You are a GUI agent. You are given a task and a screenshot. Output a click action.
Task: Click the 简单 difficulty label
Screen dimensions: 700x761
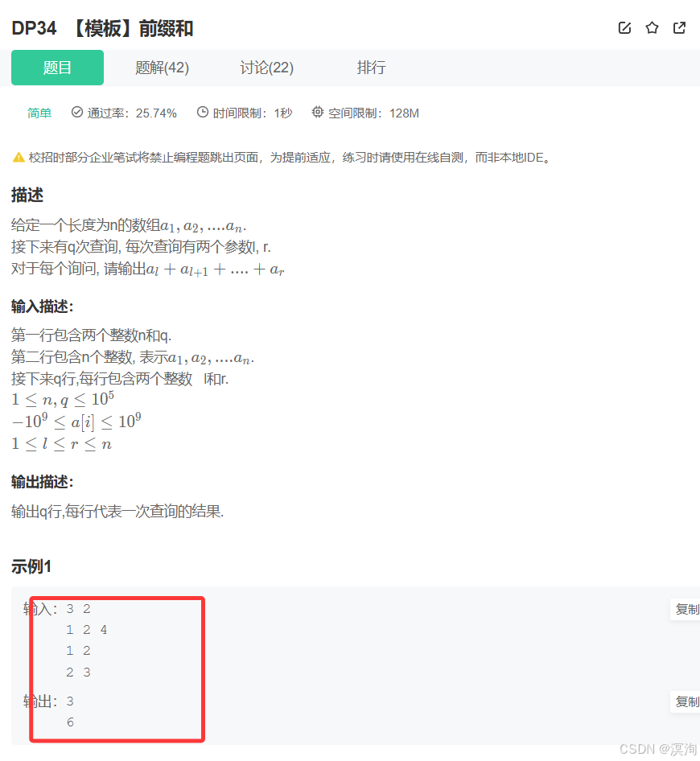(x=39, y=113)
